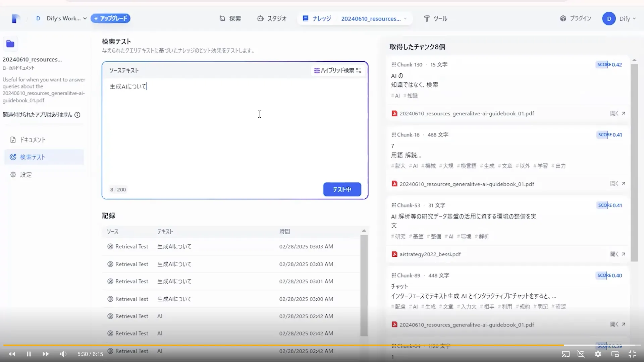The image size is (644, 362).
Task: Open the hybrid search settings icon
Action: (x=359, y=70)
